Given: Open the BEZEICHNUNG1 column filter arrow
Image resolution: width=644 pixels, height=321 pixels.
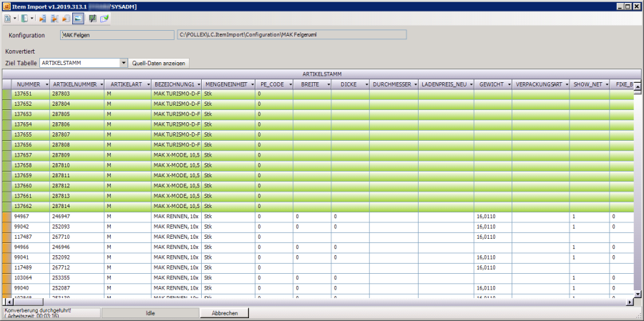Looking at the screenshot, I should pos(197,84).
